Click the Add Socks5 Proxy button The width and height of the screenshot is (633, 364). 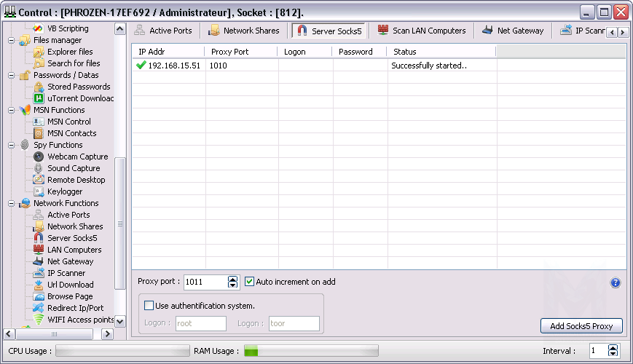[x=581, y=326]
